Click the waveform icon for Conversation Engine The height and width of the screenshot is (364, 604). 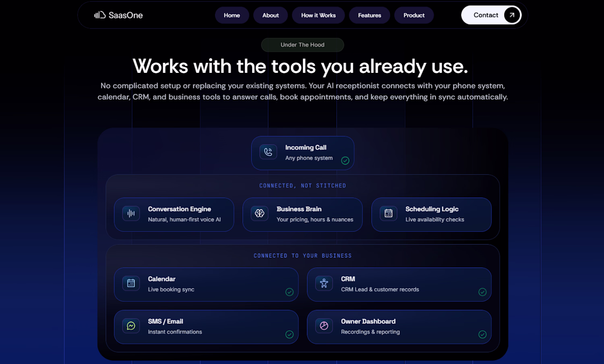[131, 213]
